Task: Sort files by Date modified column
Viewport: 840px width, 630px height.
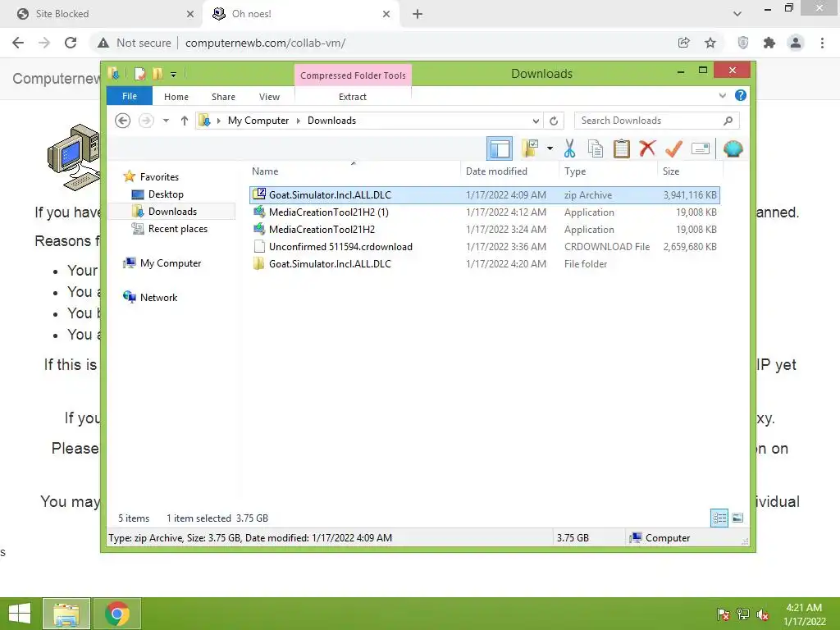Action: pos(496,171)
